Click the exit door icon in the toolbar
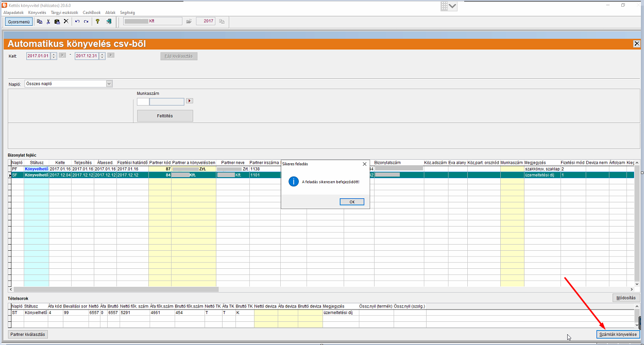The width and height of the screenshot is (644, 345). click(109, 22)
